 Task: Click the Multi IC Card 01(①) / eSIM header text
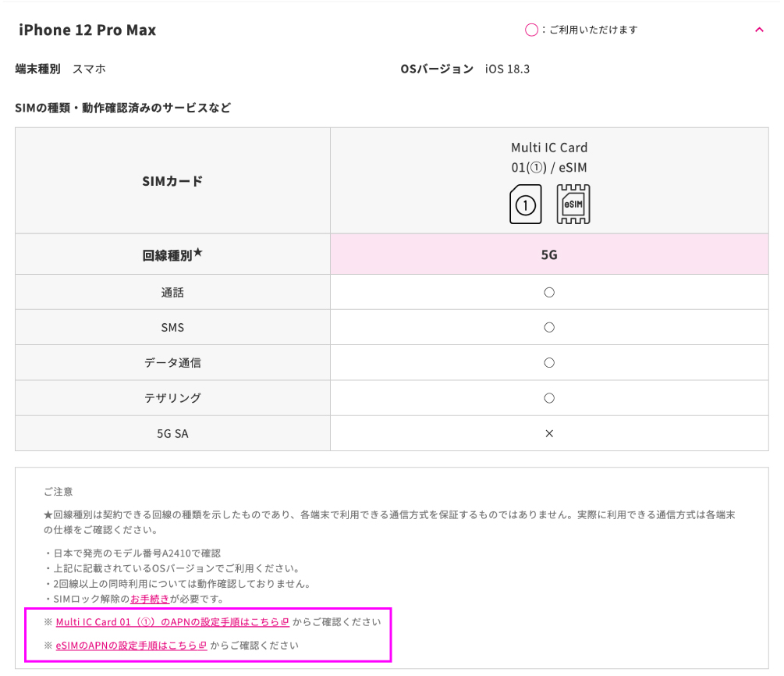tap(549, 157)
